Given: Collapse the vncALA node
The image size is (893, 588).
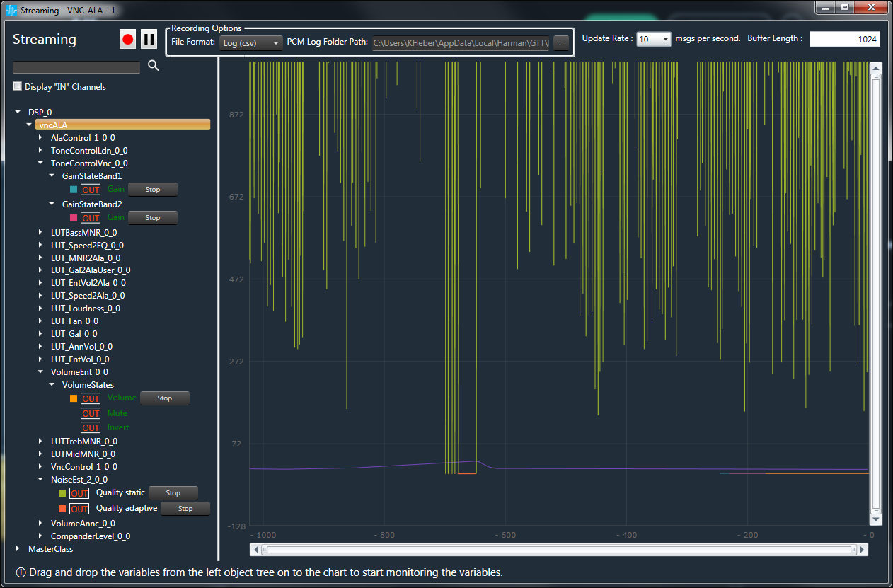Looking at the screenshot, I should pos(29,125).
